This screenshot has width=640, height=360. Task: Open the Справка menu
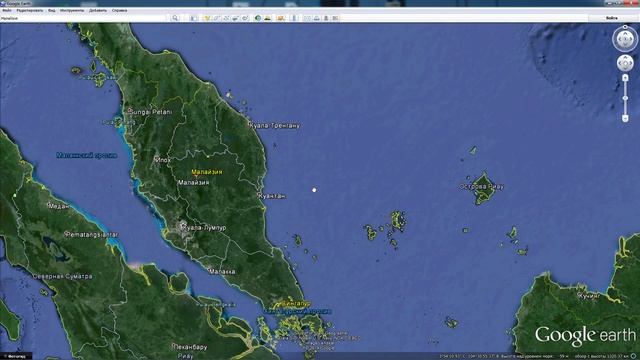click(119, 10)
